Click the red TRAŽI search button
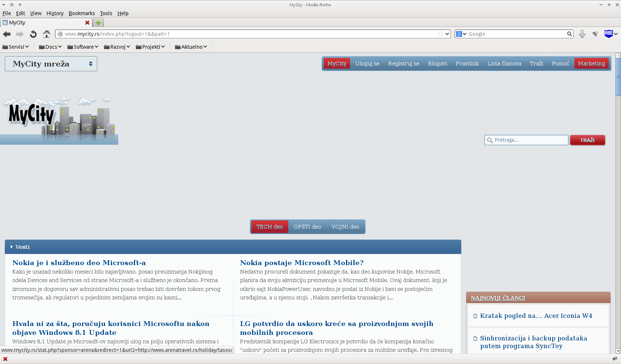The image size is (621, 364). click(x=587, y=140)
